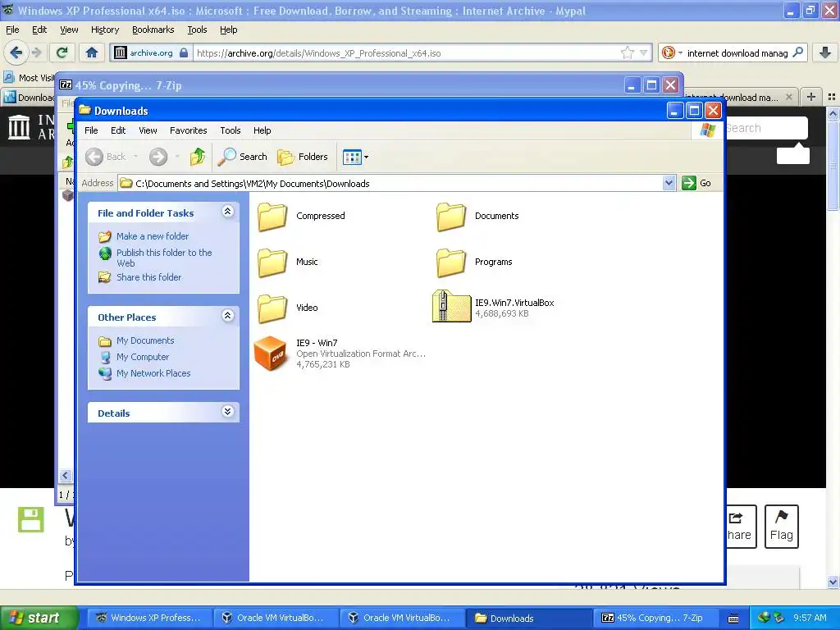Click the 7-Zip scroll left arrow
Viewport: 840px width, 630px height.
(x=66, y=475)
